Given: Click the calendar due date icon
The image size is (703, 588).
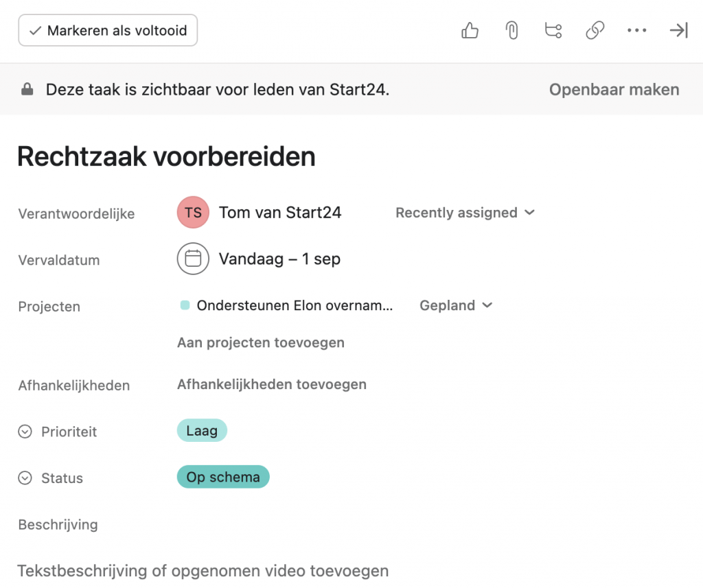Looking at the screenshot, I should point(193,259).
